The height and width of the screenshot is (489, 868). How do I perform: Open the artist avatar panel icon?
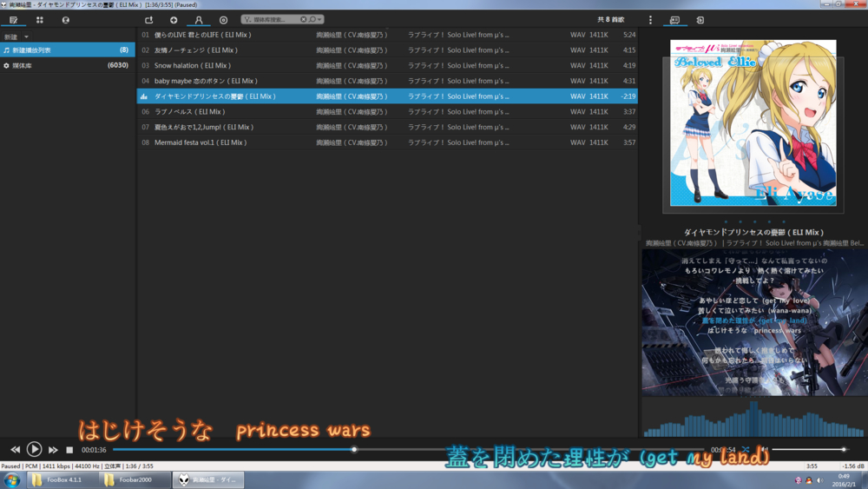click(x=66, y=20)
